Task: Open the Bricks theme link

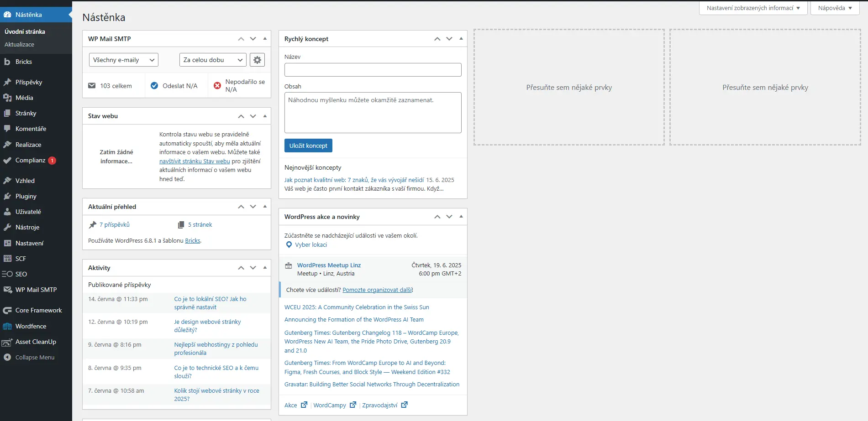Action: click(193, 240)
